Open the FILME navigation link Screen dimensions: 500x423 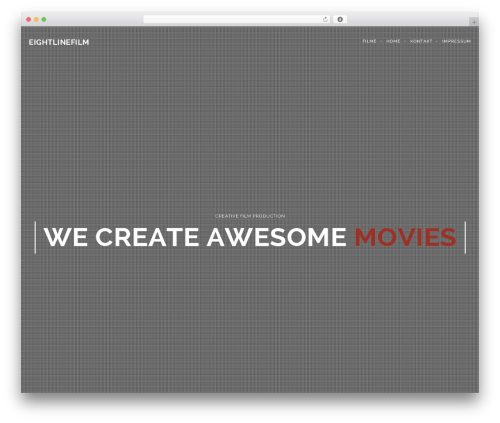[x=369, y=41]
